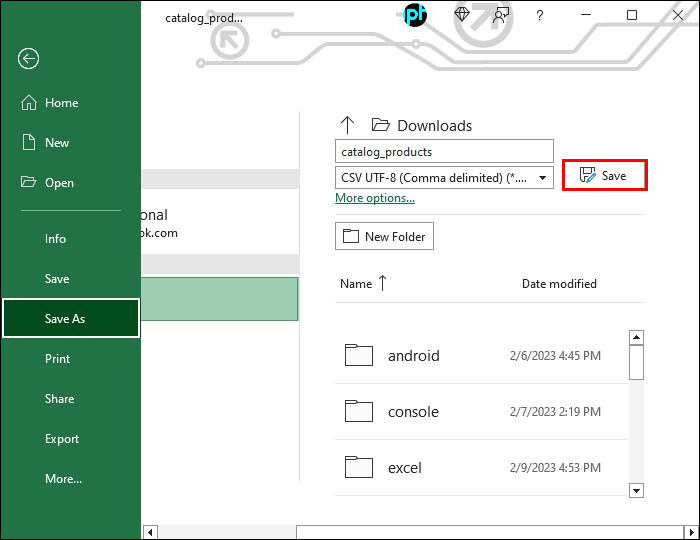Image resolution: width=700 pixels, height=540 pixels.
Task: Sort by Date modified column
Action: (559, 284)
